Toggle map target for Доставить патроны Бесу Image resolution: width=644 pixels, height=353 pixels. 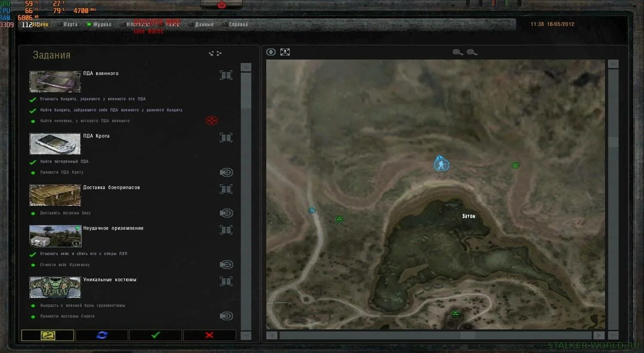point(226,213)
